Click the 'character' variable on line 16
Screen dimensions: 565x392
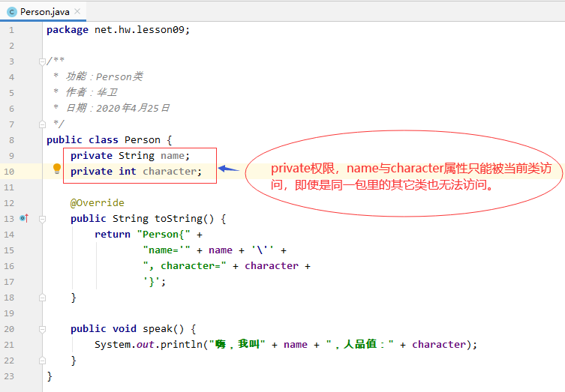click(x=272, y=266)
